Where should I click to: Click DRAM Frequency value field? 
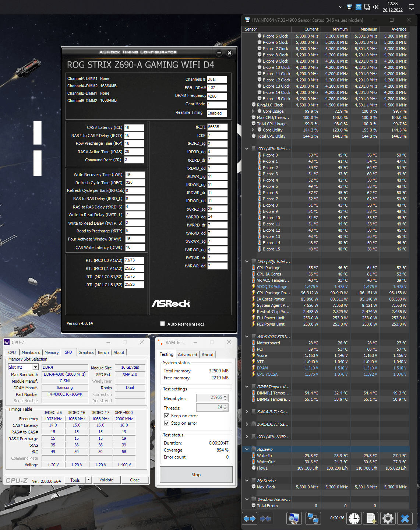pyautogui.click(x=217, y=96)
